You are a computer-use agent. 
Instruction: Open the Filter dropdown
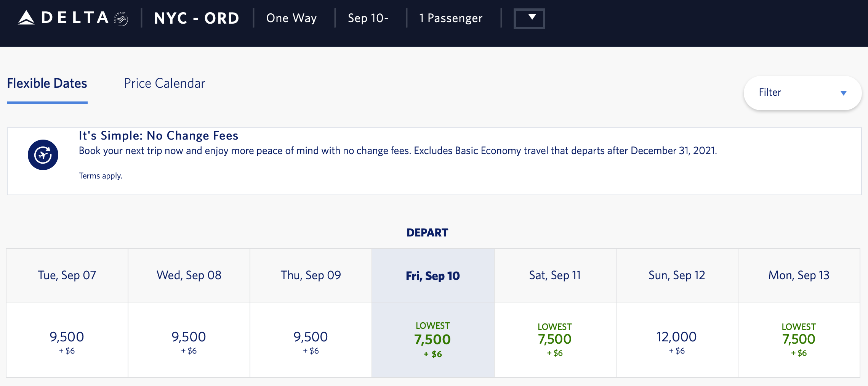pyautogui.click(x=802, y=93)
